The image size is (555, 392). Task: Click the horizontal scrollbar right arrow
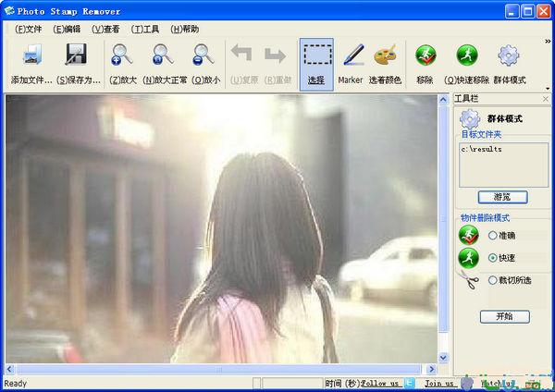[431, 370]
